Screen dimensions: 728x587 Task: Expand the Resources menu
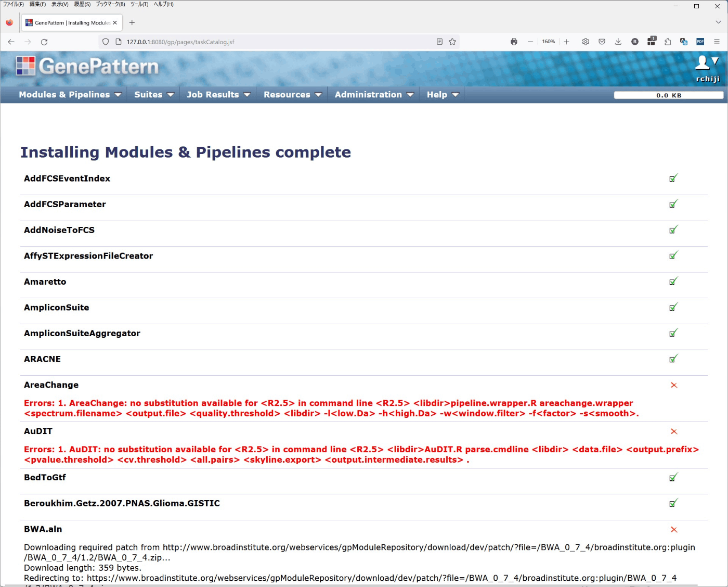coord(293,95)
